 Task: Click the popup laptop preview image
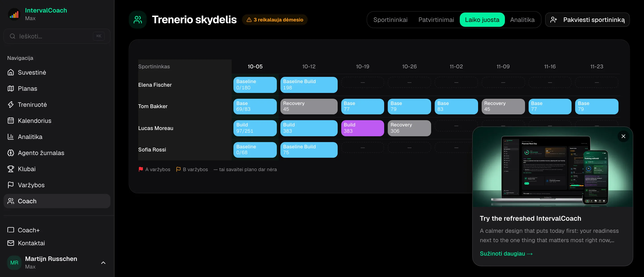click(553, 167)
